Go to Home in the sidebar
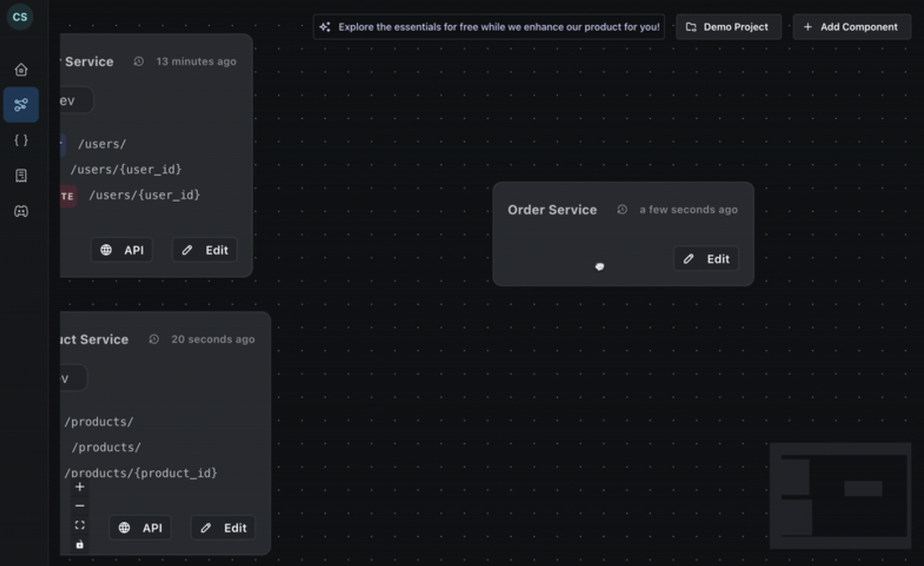 (21, 70)
